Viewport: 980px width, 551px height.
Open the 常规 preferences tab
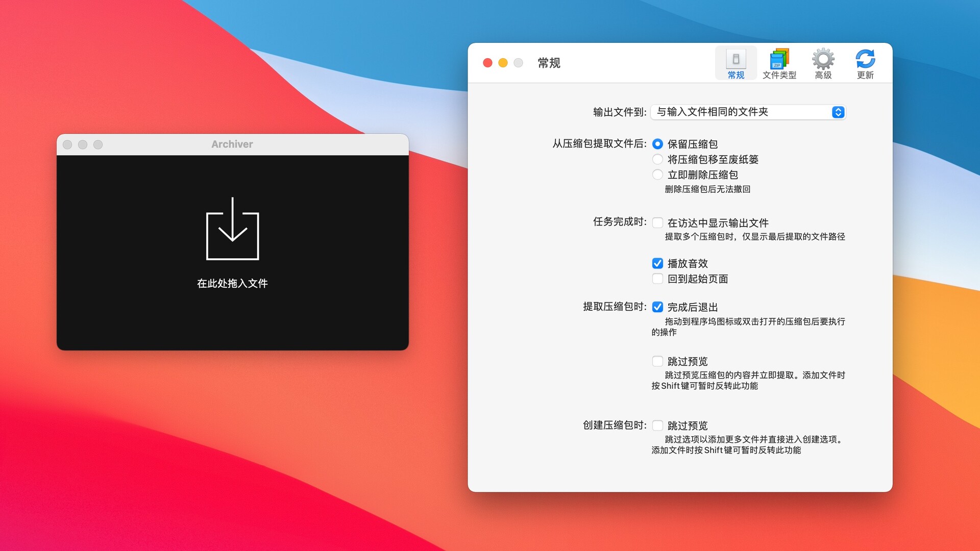[736, 63]
